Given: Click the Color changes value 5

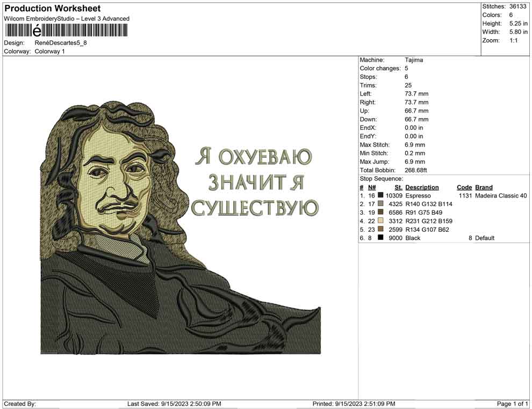Looking at the screenshot, I should pos(406,68).
